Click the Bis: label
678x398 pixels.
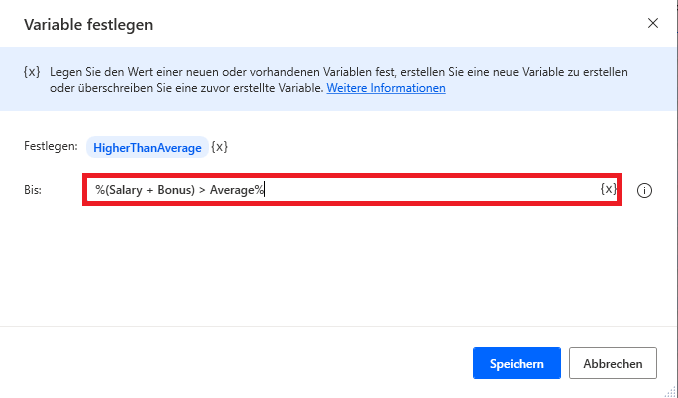click(x=33, y=190)
